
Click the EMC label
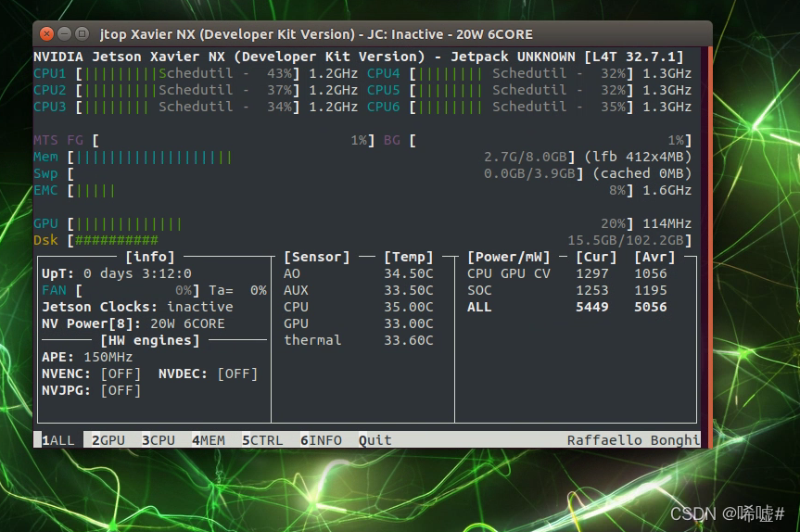(45, 191)
